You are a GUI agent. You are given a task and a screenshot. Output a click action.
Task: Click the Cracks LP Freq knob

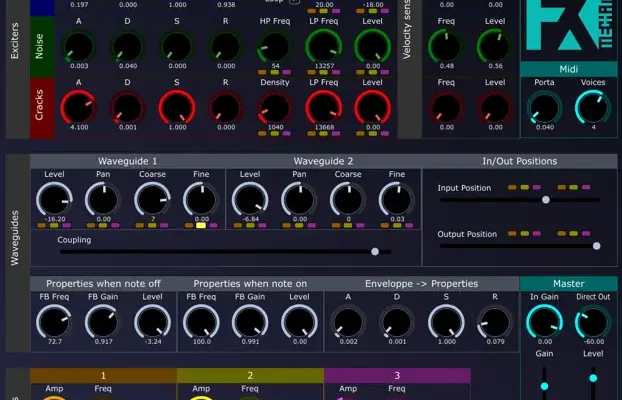(324, 108)
